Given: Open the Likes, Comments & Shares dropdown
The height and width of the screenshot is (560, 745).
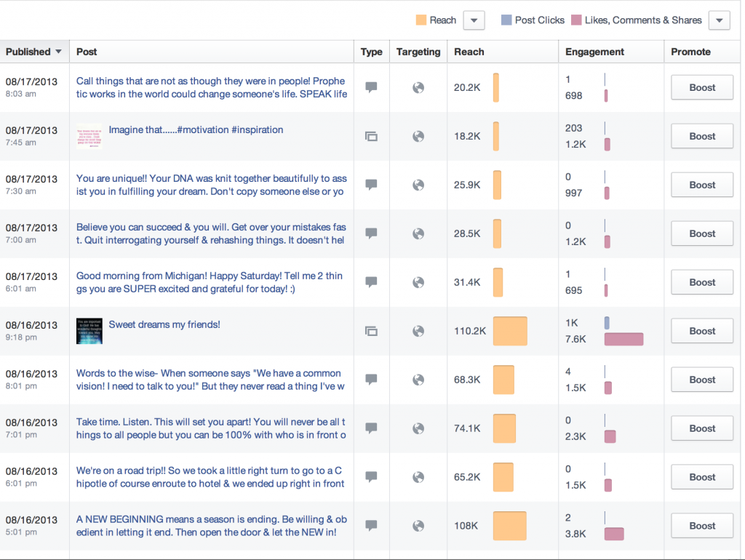Looking at the screenshot, I should [x=719, y=20].
